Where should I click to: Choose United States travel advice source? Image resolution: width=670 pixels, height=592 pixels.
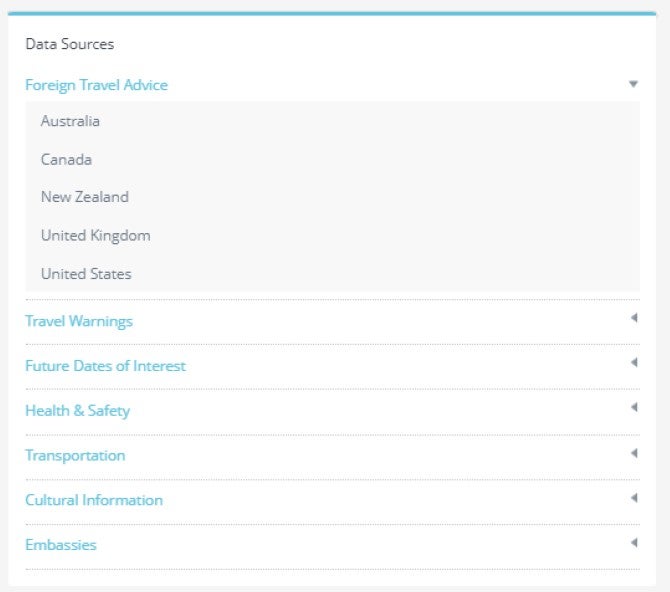coord(86,274)
